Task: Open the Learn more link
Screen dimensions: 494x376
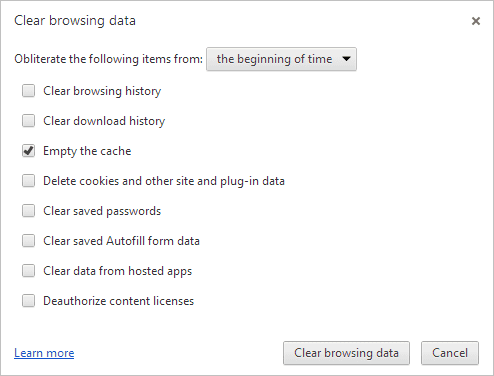Action: tap(44, 353)
